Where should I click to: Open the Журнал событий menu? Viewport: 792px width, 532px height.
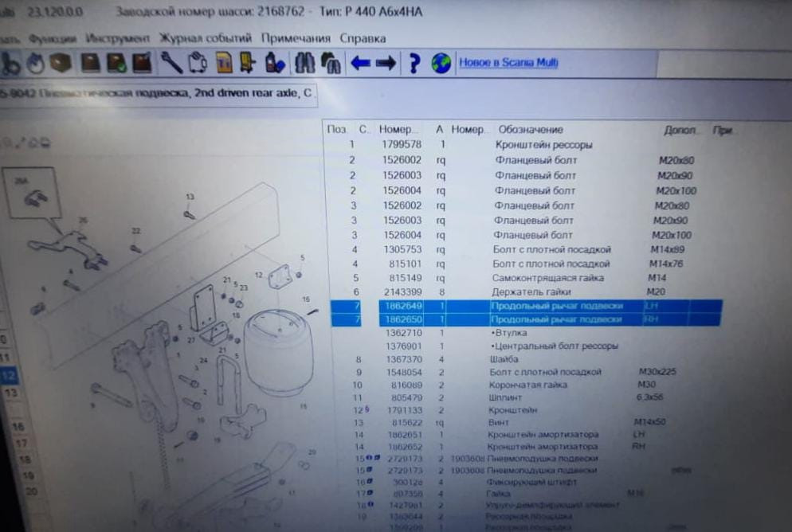(x=206, y=38)
